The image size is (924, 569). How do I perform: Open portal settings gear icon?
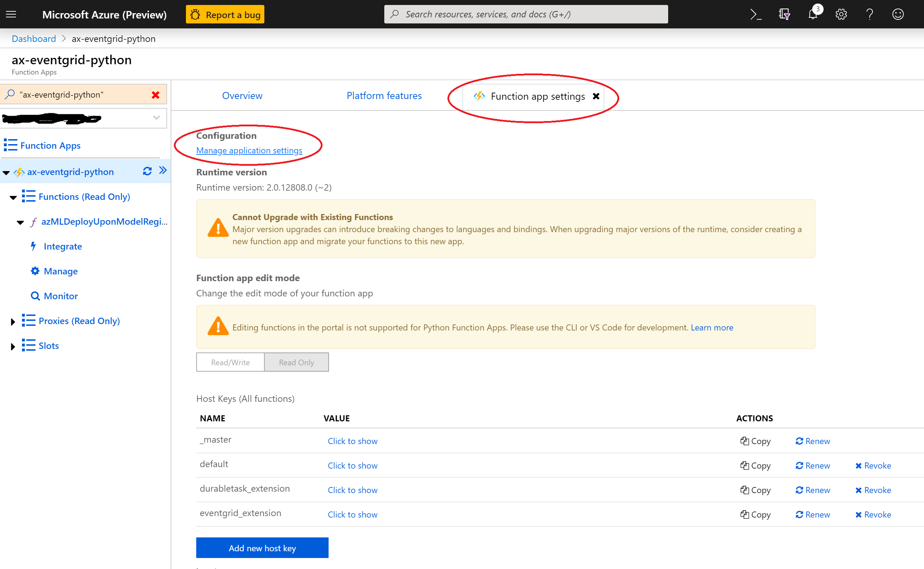(841, 14)
